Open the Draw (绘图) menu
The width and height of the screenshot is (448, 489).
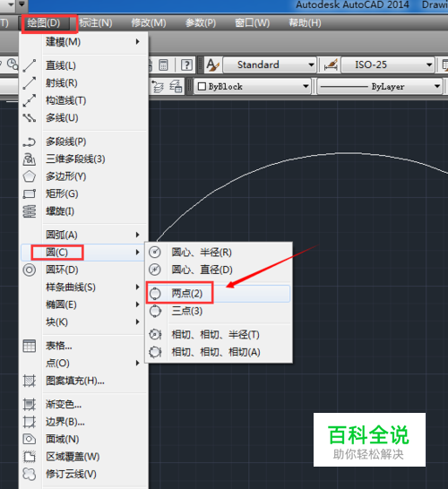click(44, 23)
